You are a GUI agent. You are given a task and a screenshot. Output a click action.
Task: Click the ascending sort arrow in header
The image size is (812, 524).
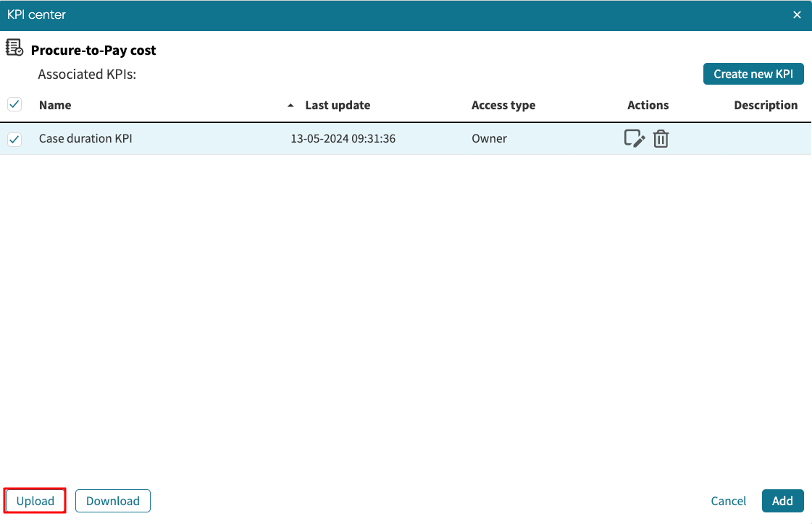tap(290, 106)
